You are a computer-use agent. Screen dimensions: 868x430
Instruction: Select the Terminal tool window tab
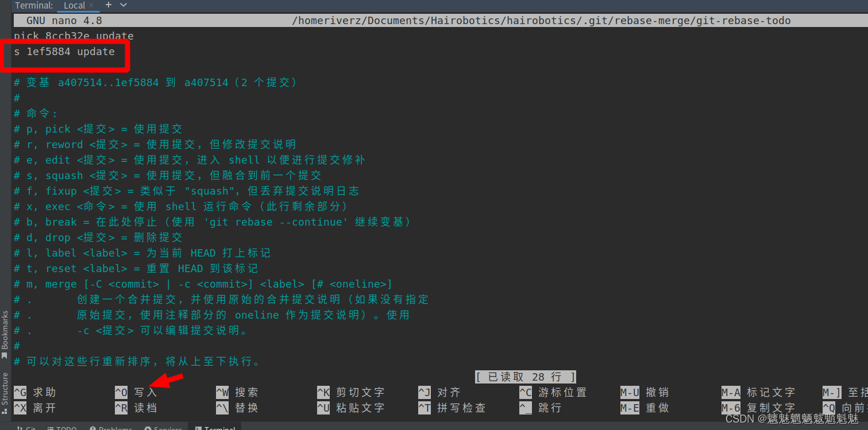tap(215, 428)
